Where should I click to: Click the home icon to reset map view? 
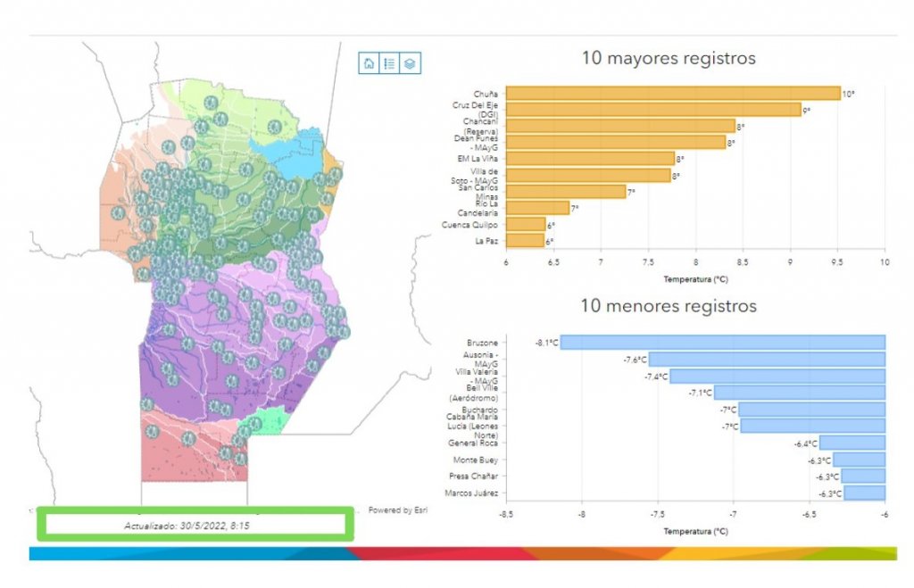coord(369,63)
